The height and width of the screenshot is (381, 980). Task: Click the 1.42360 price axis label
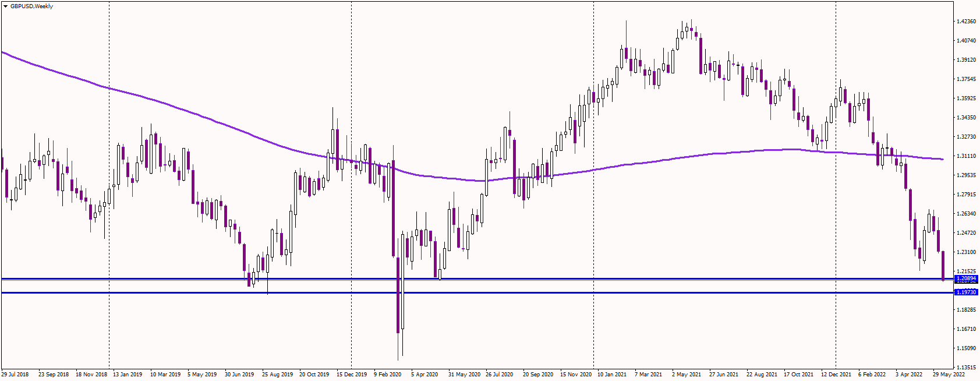(967, 22)
